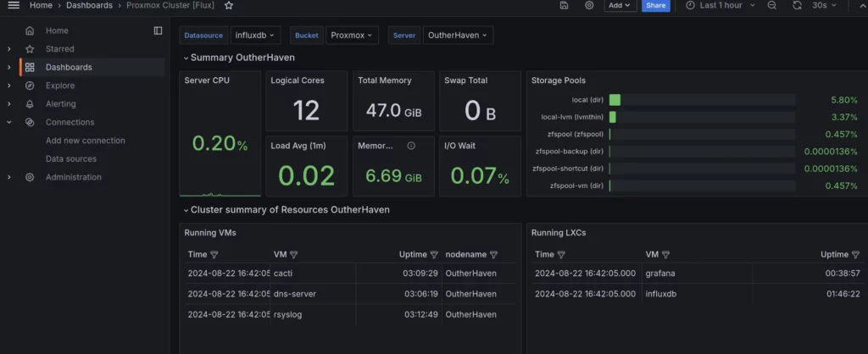The width and height of the screenshot is (868, 354).
Task: Filter Running VMs by nodename column
Action: 494,254
